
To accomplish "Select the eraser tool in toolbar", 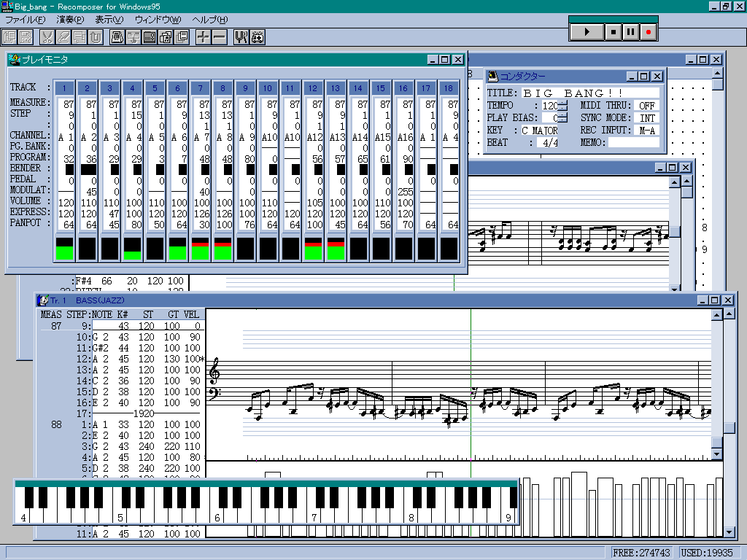I will tap(63, 37).
